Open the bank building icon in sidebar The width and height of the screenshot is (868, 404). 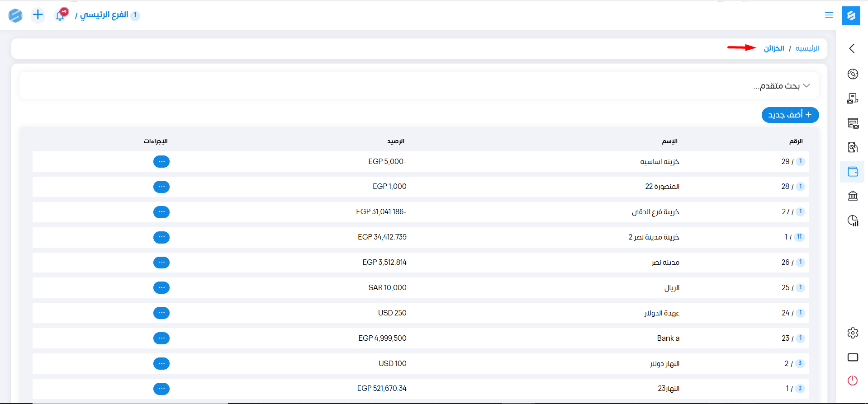[x=853, y=196]
